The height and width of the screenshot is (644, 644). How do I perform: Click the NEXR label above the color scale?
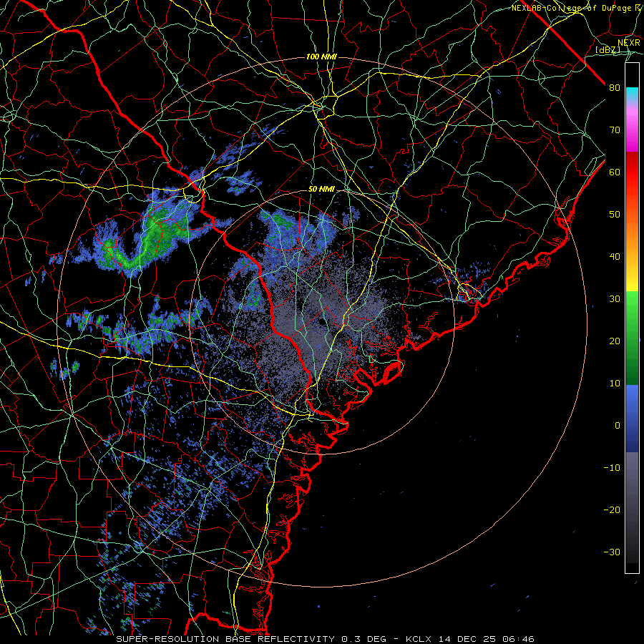click(629, 43)
